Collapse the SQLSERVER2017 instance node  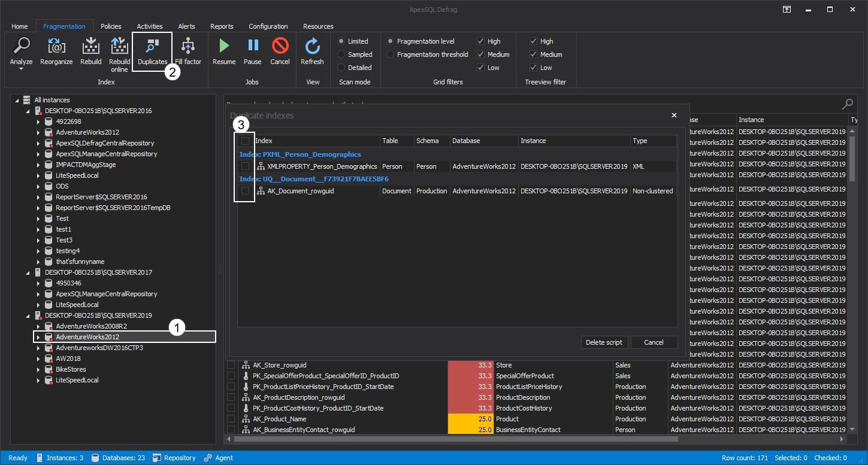pos(28,273)
